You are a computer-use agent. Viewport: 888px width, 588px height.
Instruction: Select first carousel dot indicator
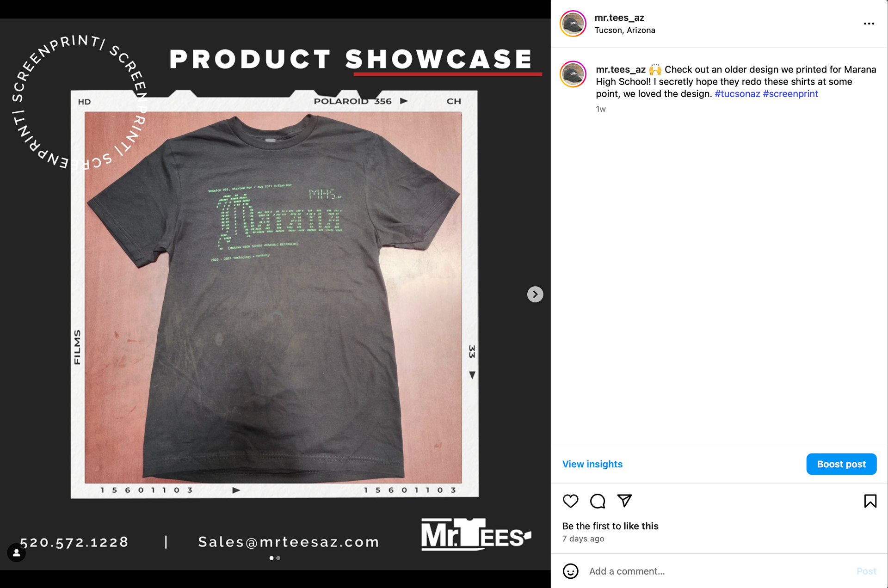coord(271,558)
